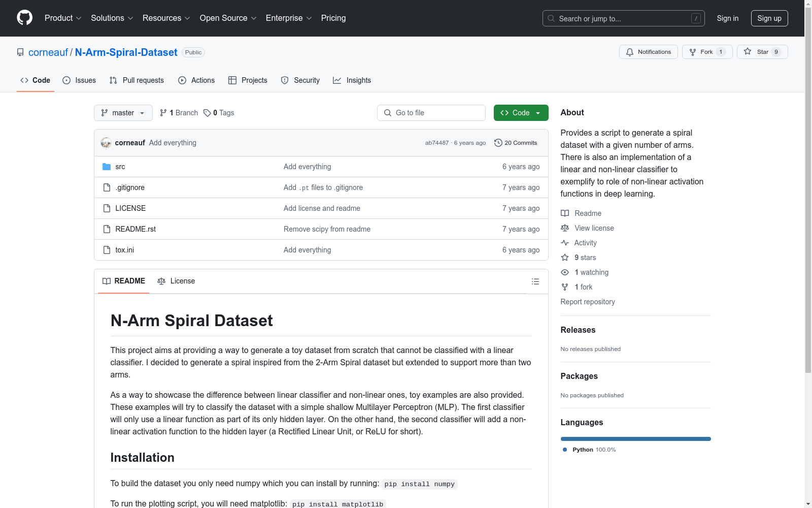Click the repository book icon beside corneauf
Image resolution: width=812 pixels, height=508 pixels.
[20, 52]
